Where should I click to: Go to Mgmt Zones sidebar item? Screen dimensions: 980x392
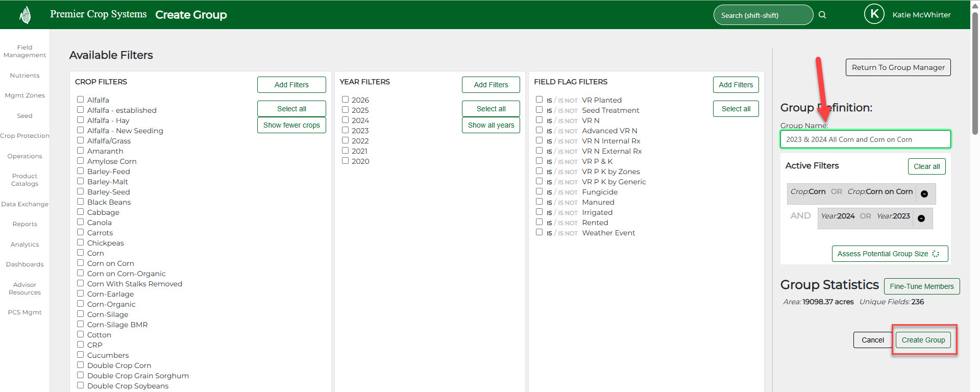tap(24, 95)
